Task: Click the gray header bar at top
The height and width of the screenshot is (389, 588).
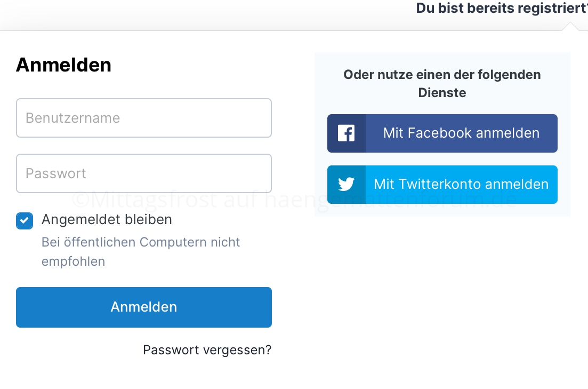Action: pyautogui.click(x=213, y=15)
